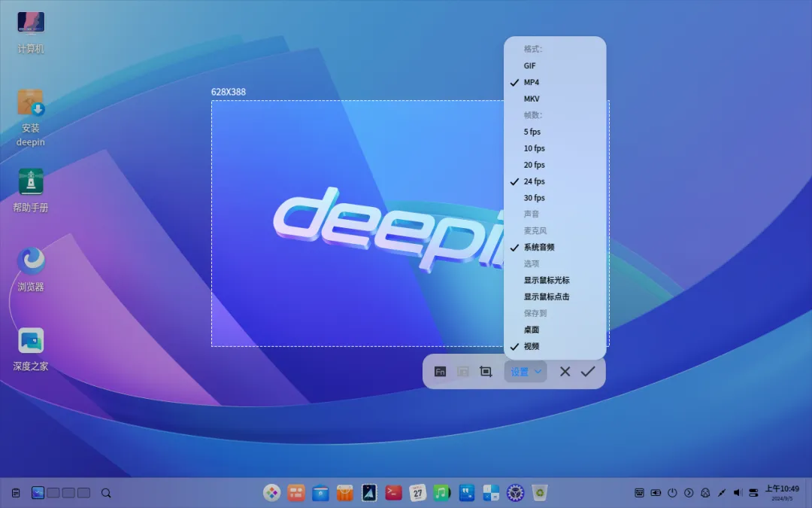Open the dark compass-arrow app in dock
812x508 pixels.
(x=369, y=492)
